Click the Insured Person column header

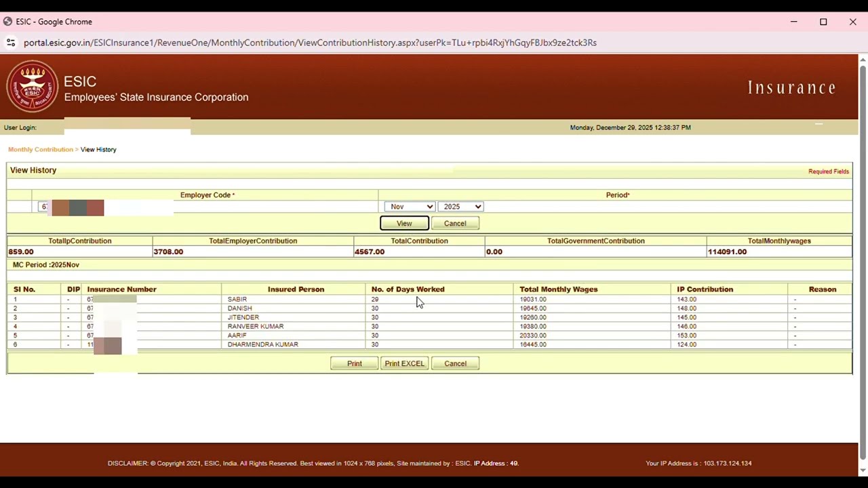click(296, 289)
